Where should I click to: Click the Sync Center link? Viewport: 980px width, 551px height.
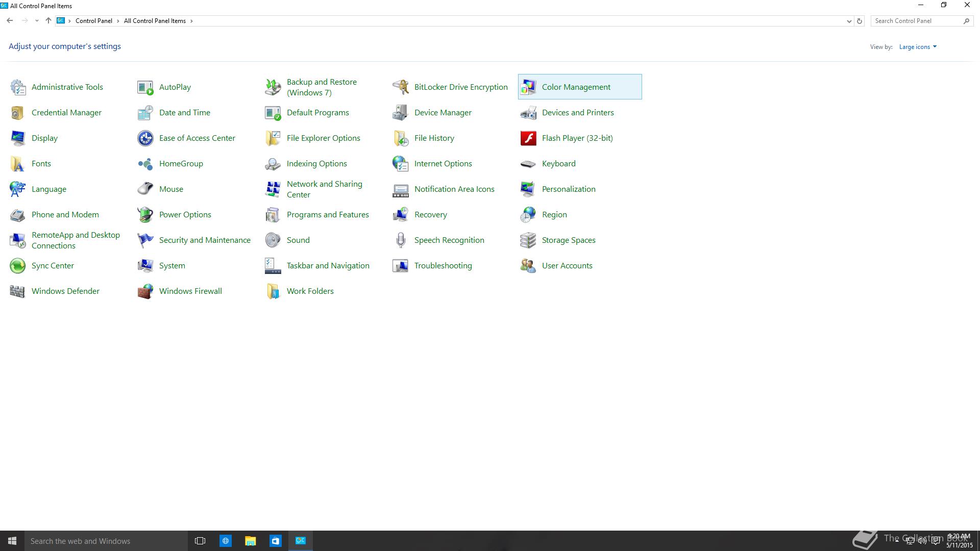(53, 266)
